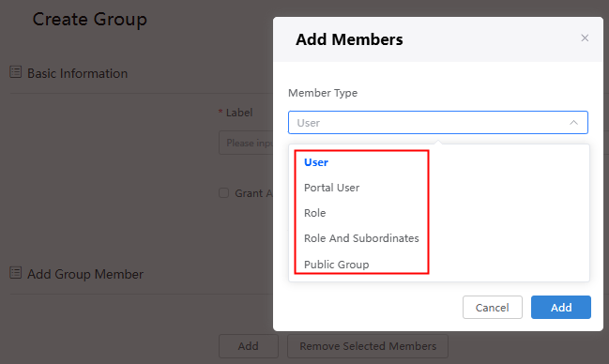The height and width of the screenshot is (364, 609).
Task: Click the Add Group Member section heading
Action: point(85,274)
